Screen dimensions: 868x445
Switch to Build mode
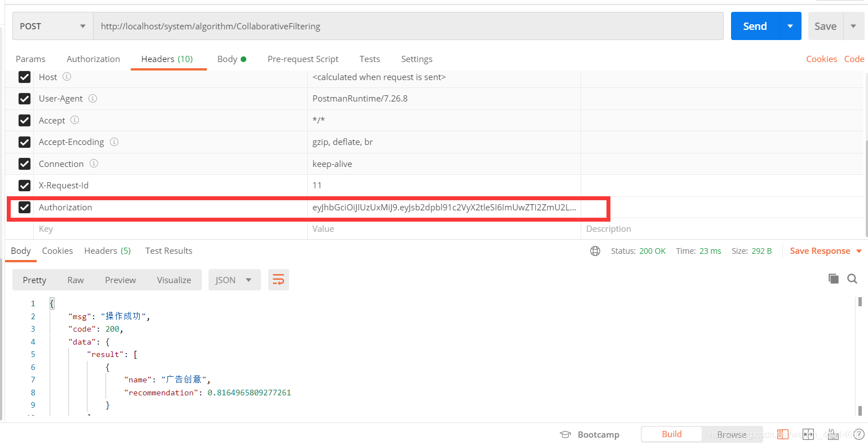[672, 434]
